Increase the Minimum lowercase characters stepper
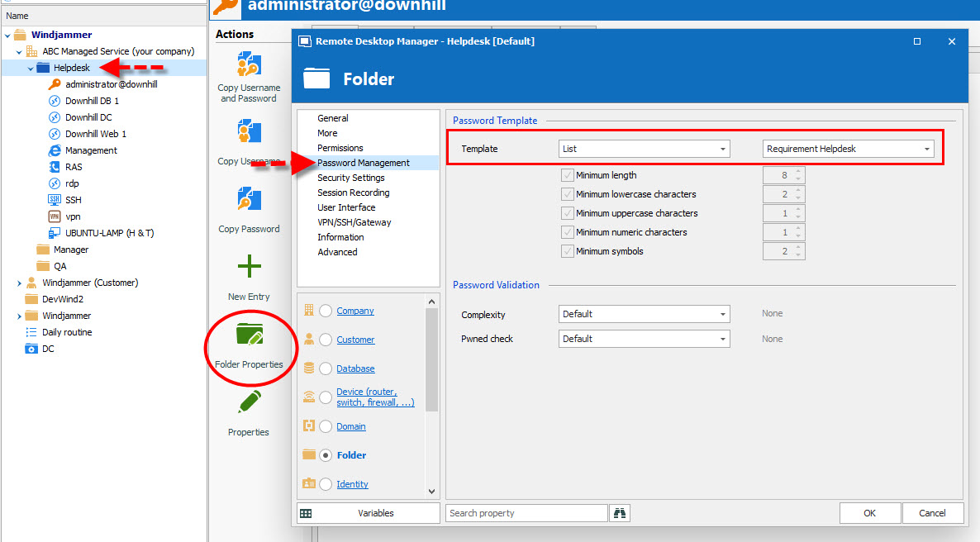 (798, 190)
